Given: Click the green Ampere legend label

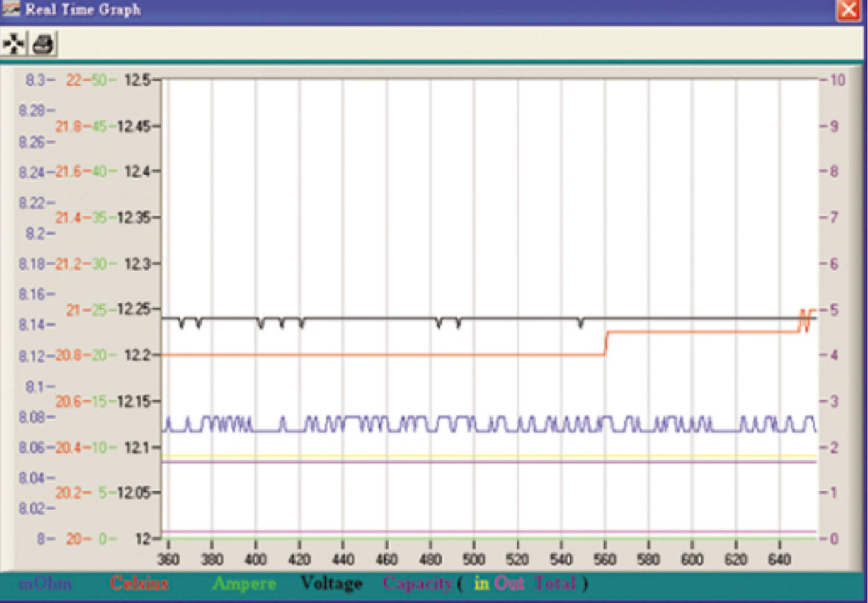Looking at the screenshot, I should pos(244,584).
